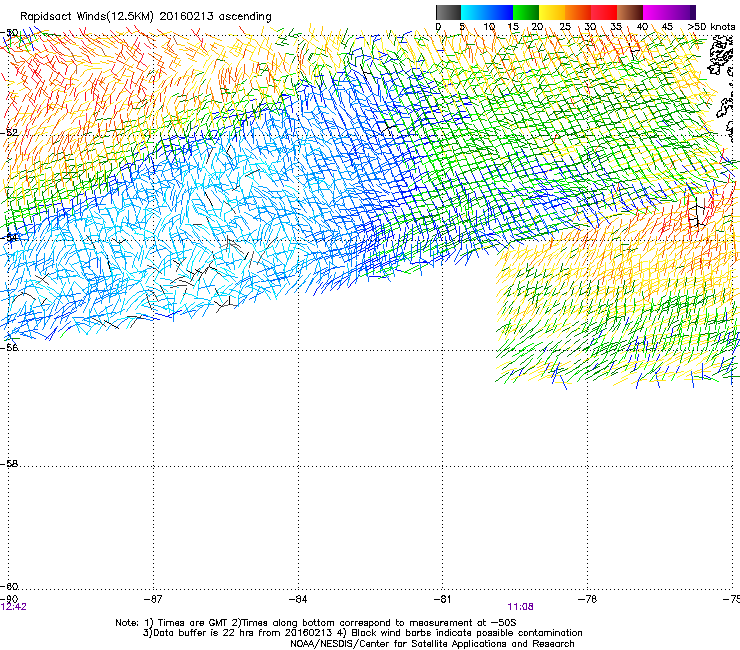The width and height of the screenshot is (740, 650).
Task: Click the latitude label '-56'
Action: 9,348
